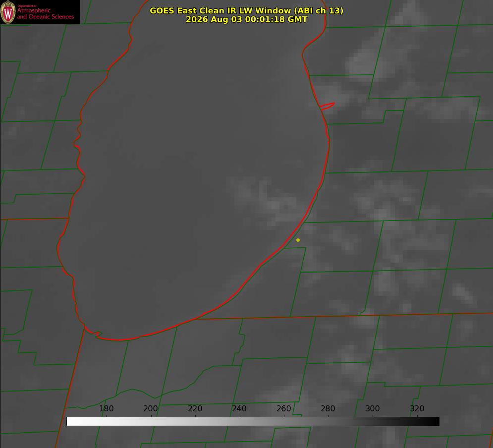Click the yellow dot location marker

point(298,240)
